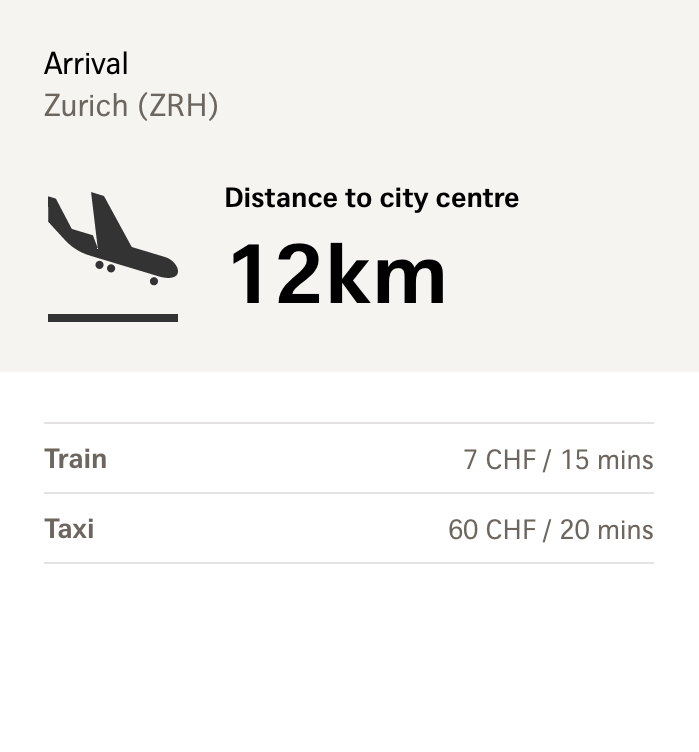Click the divider line above the Train row
The width and height of the screenshot is (699, 752).
[x=348, y=423]
